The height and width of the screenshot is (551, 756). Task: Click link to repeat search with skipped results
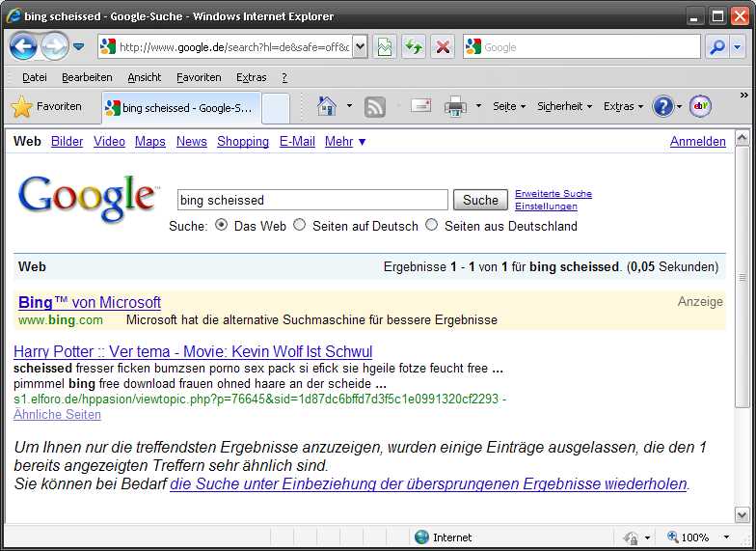(428, 483)
